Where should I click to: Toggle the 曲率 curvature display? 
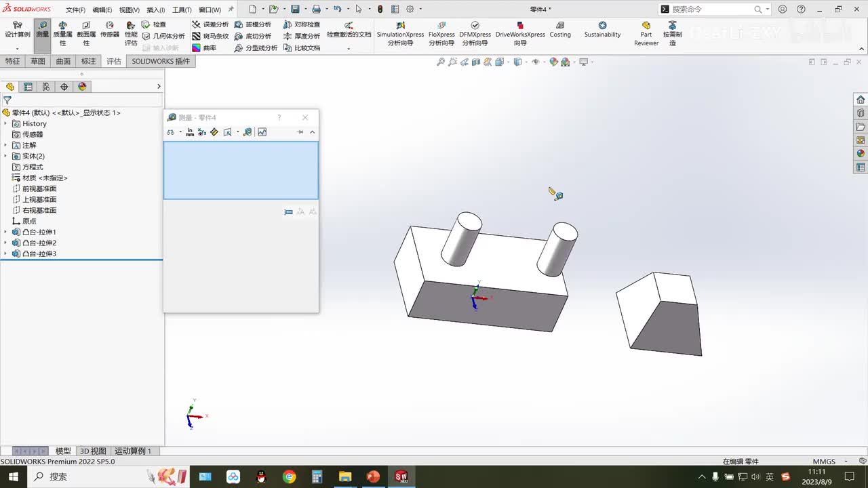tap(204, 48)
